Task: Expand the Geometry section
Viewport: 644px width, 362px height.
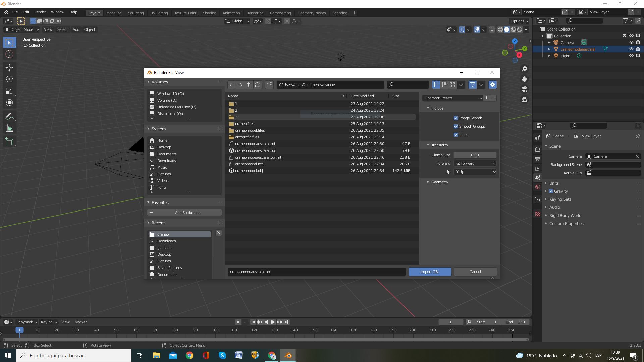Action: point(439,182)
